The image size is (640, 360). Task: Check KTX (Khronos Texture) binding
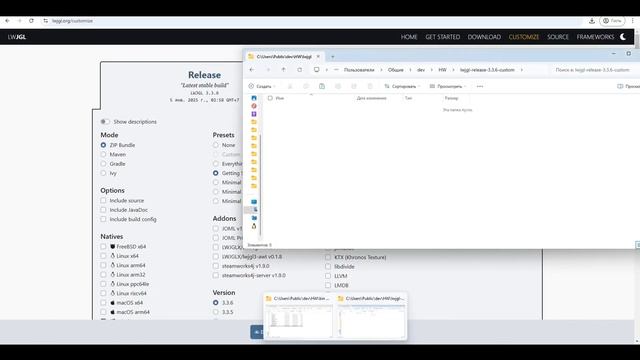point(328,257)
